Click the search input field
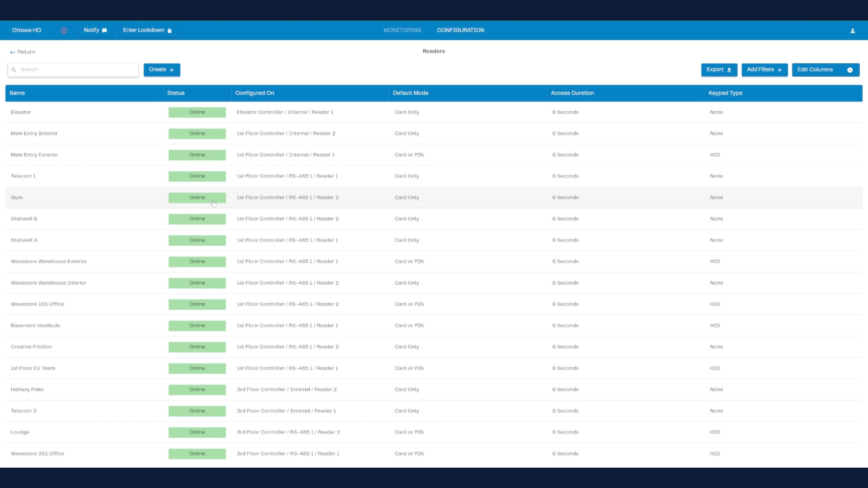Viewport: 868px width, 488px height. [77, 70]
